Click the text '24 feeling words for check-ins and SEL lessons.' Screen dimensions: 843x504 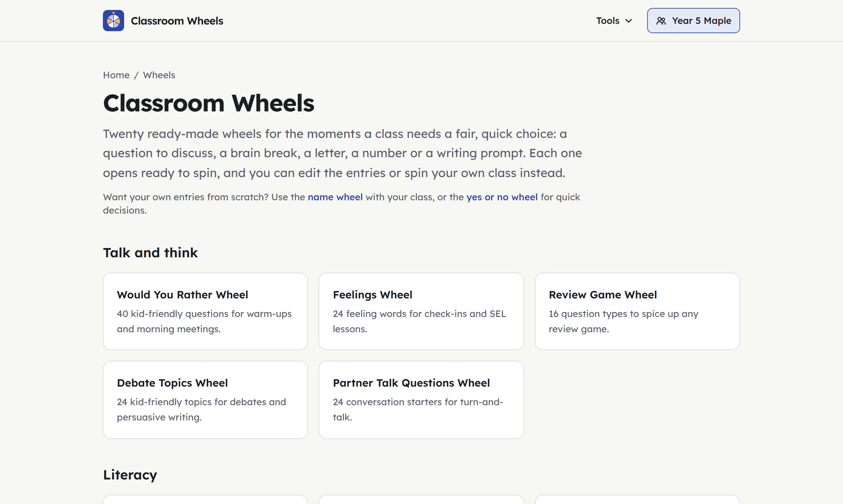click(x=419, y=321)
